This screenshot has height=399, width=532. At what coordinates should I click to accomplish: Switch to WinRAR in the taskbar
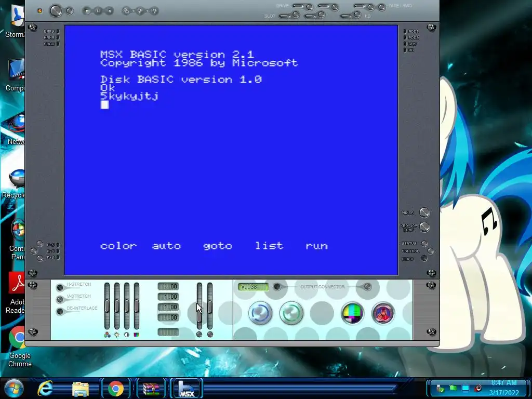click(x=151, y=389)
